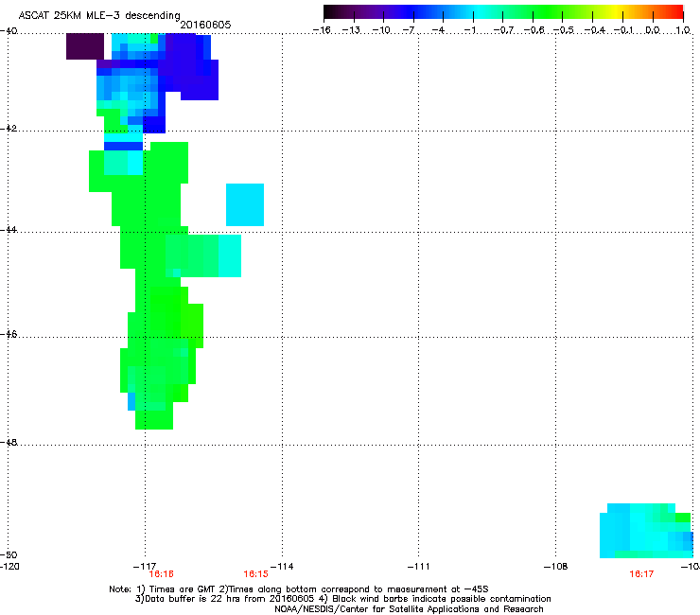Image resolution: width=700 pixels, height=615 pixels.
Task: Click the dark purple data block near -40
Action: 85,46
